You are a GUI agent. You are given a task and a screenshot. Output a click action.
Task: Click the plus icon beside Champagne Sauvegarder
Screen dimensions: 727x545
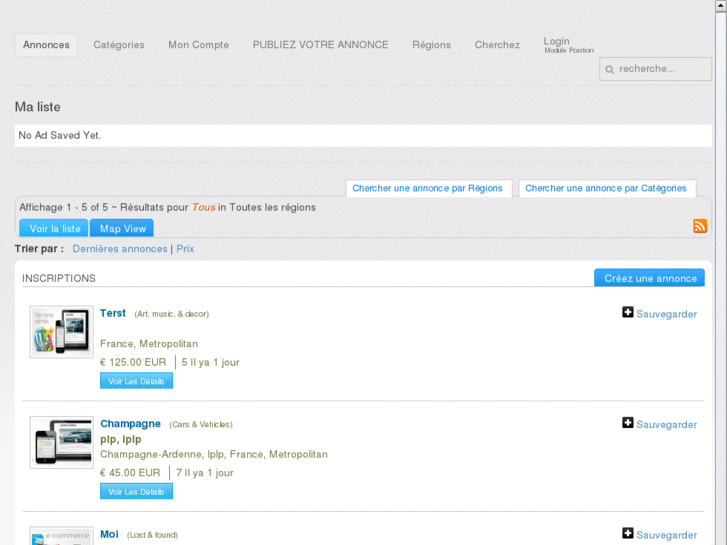(627, 423)
